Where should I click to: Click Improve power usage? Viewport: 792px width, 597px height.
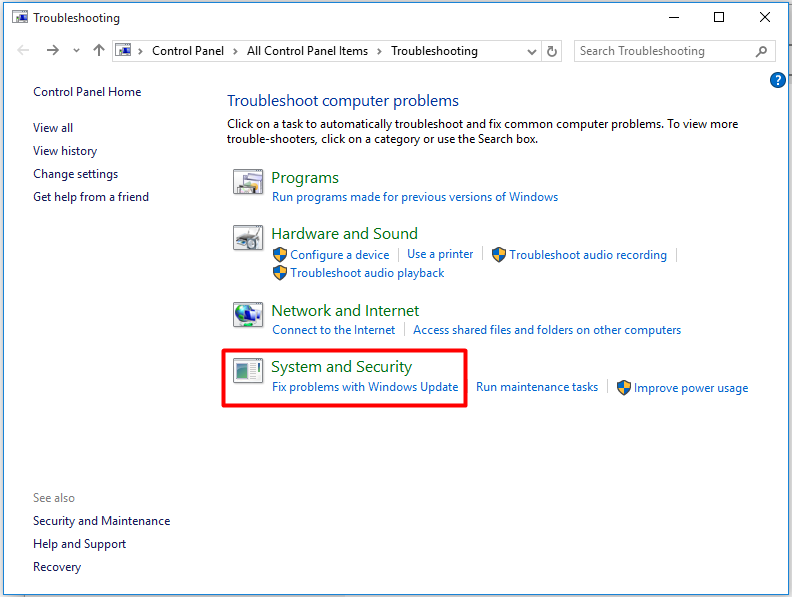point(691,388)
